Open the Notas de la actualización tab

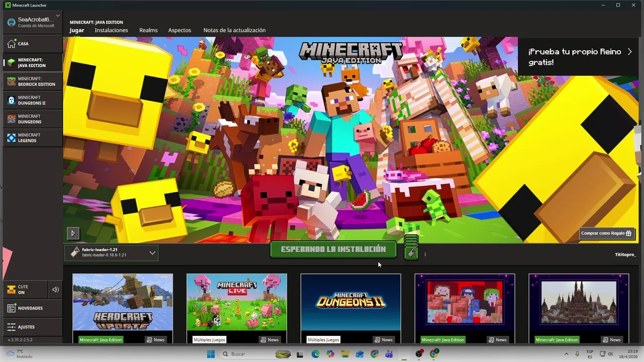click(x=234, y=30)
